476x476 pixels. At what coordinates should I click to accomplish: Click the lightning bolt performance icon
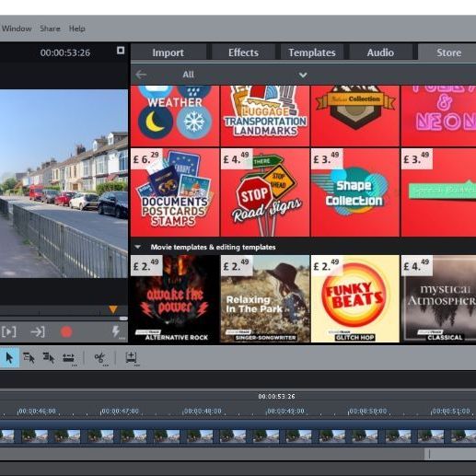click(x=116, y=332)
